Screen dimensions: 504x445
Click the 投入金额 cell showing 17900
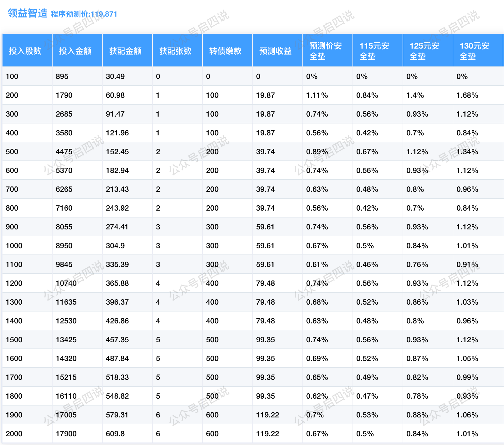66,434
